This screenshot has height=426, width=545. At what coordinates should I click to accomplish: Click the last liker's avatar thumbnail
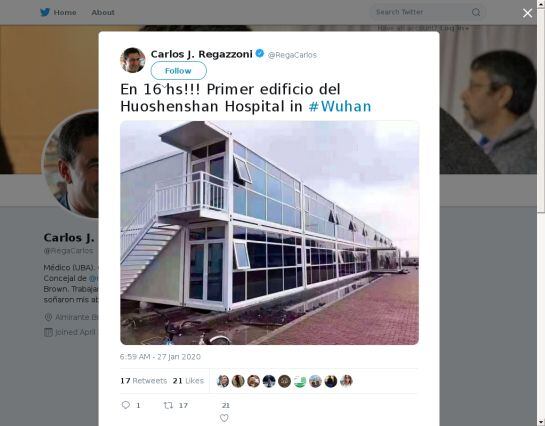tap(346, 381)
